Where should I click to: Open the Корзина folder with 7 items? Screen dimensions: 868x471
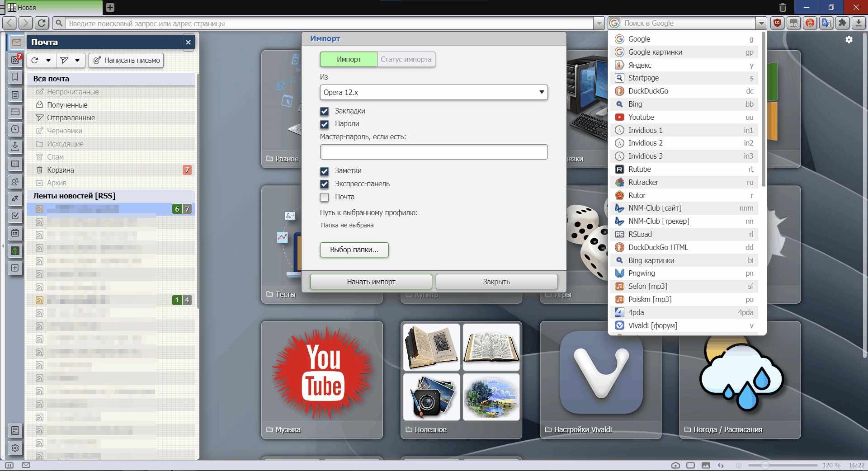[111, 170]
